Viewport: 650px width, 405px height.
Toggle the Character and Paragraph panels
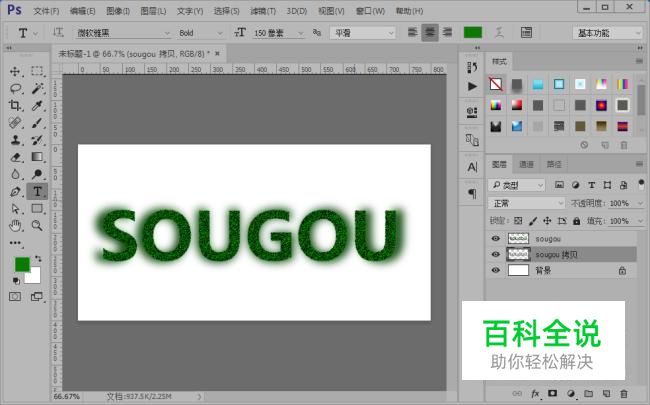click(x=526, y=32)
